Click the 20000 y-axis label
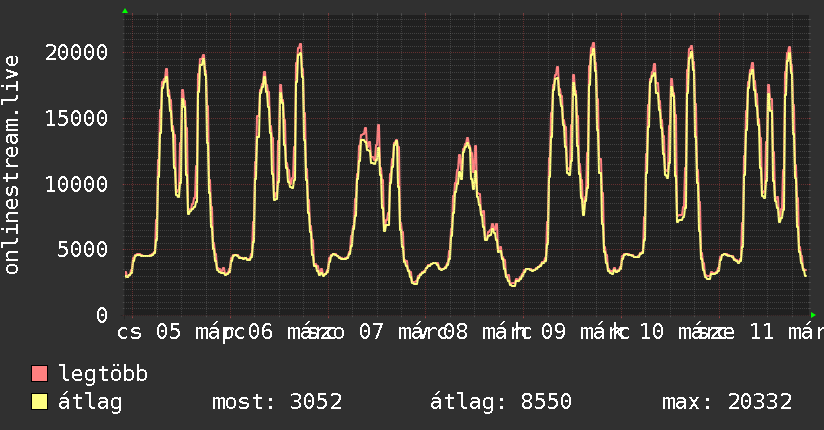 tap(76, 52)
